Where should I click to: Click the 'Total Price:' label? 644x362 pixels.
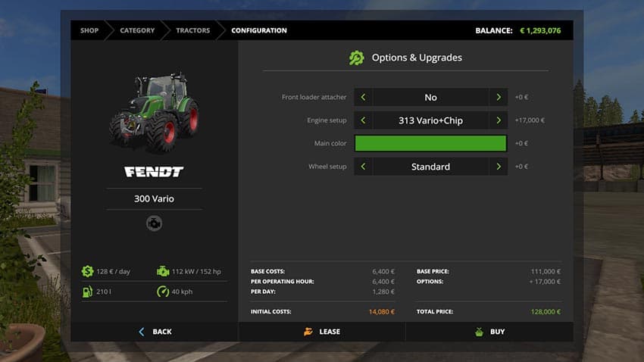click(435, 312)
